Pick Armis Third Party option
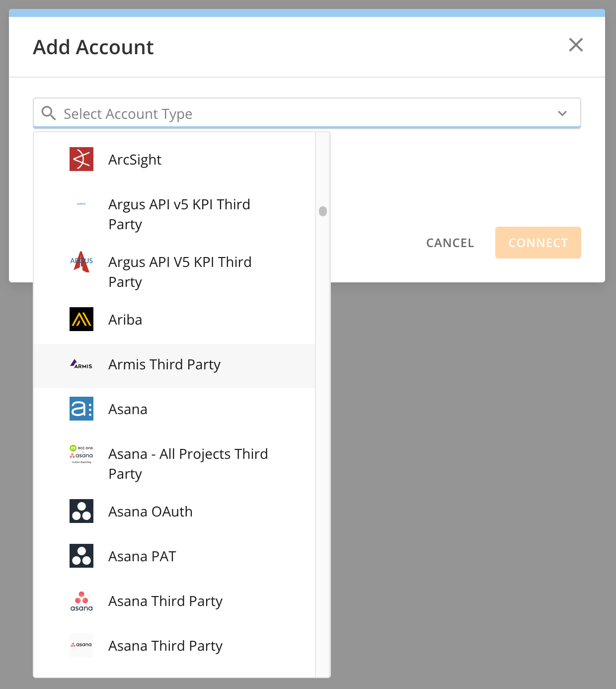 [x=174, y=366]
